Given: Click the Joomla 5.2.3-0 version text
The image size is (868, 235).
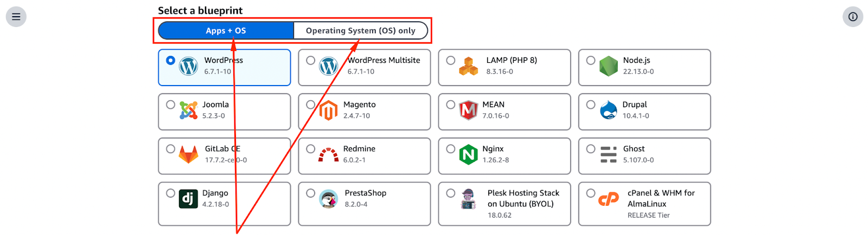Looking at the screenshot, I should tap(214, 116).
